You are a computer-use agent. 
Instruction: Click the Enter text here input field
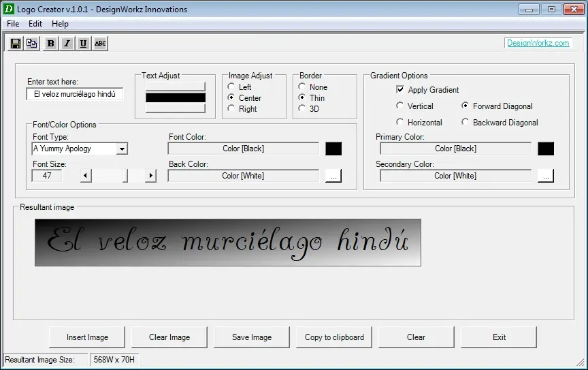(75, 94)
